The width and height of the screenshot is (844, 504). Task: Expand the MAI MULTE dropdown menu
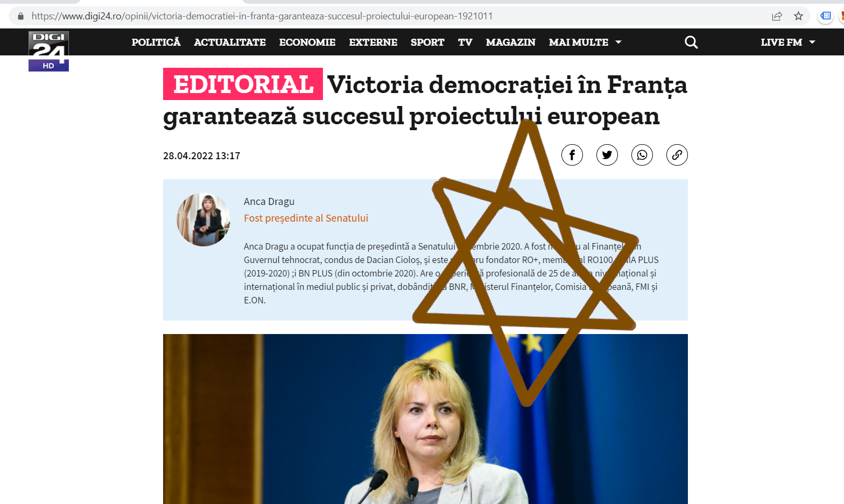pyautogui.click(x=585, y=42)
